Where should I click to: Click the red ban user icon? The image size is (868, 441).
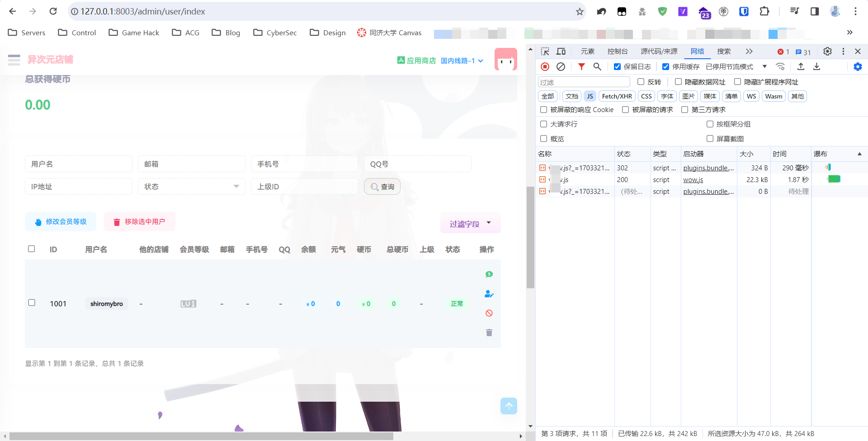click(x=489, y=313)
